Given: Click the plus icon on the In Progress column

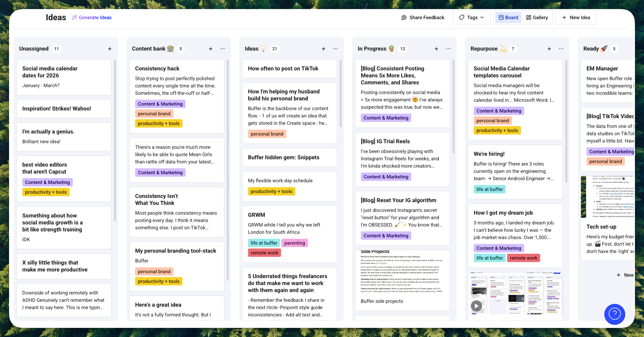Looking at the screenshot, I should point(436,49).
